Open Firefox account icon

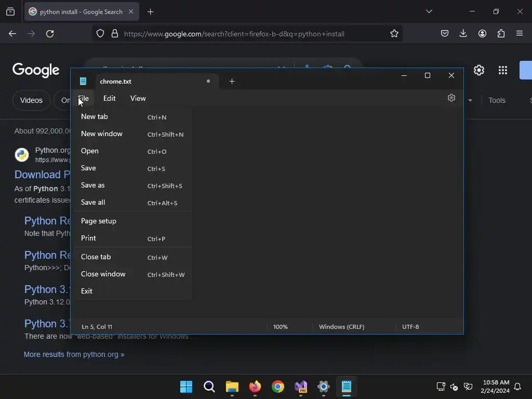482,33
